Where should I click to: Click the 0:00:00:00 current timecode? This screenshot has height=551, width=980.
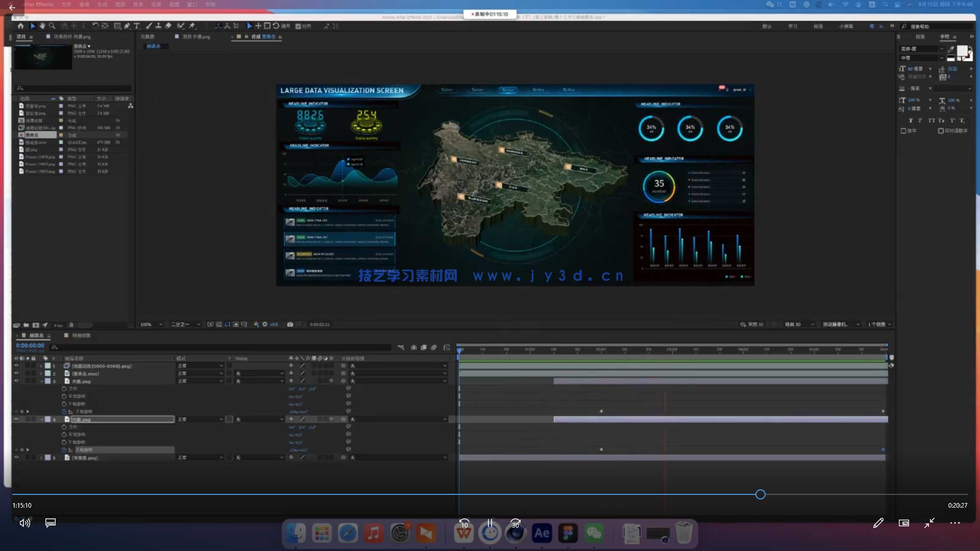coord(30,346)
